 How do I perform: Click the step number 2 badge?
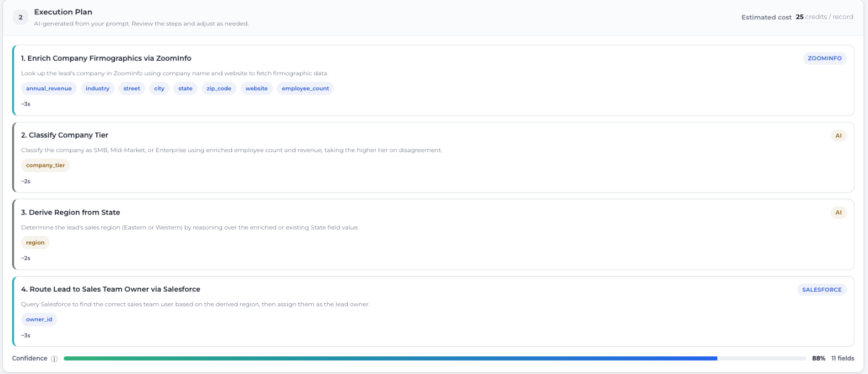pyautogui.click(x=20, y=17)
